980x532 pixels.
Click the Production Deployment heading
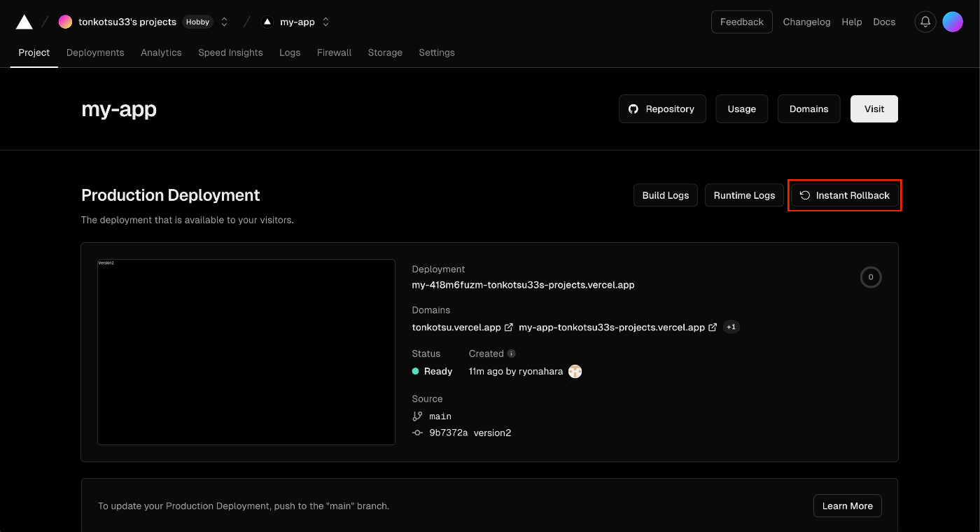click(x=171, y=195)
